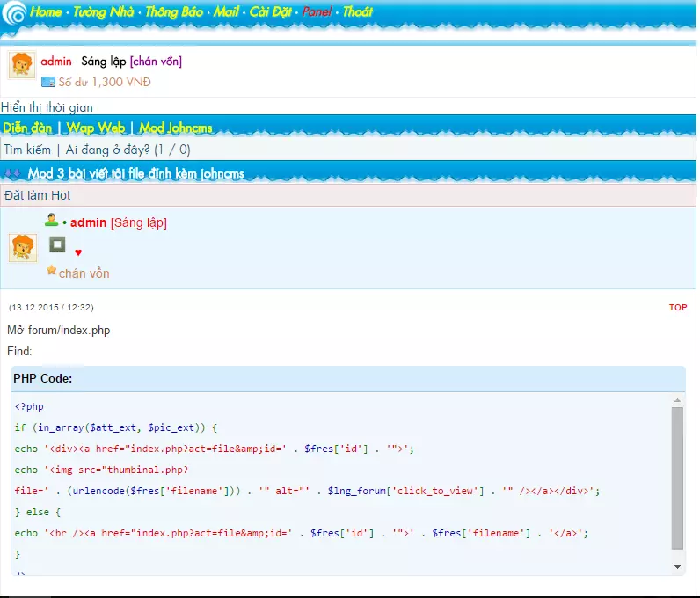This screenshot has width=700, height=598.
Task: Click Đặt làm Hot link
Action: (37, 195)
